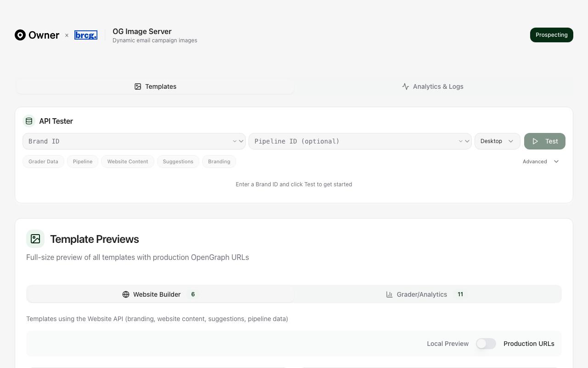
Task: Open the Pipeline ID dropdown arrow
Action: (x=467, y=141)
